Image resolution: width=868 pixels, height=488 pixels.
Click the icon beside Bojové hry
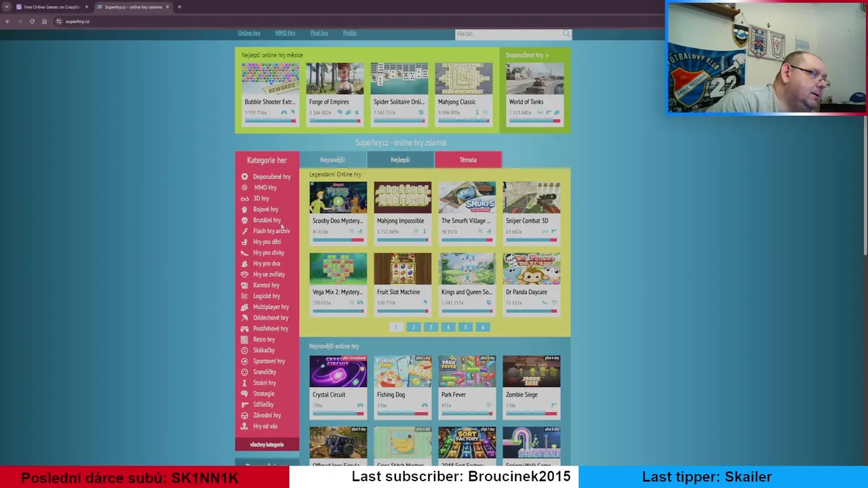[245, 209]
